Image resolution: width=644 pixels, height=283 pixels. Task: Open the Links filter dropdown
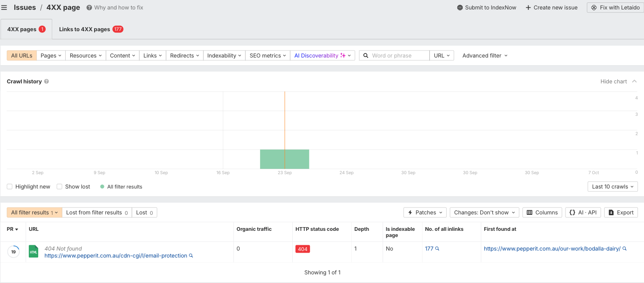click(x=152, y=55)
